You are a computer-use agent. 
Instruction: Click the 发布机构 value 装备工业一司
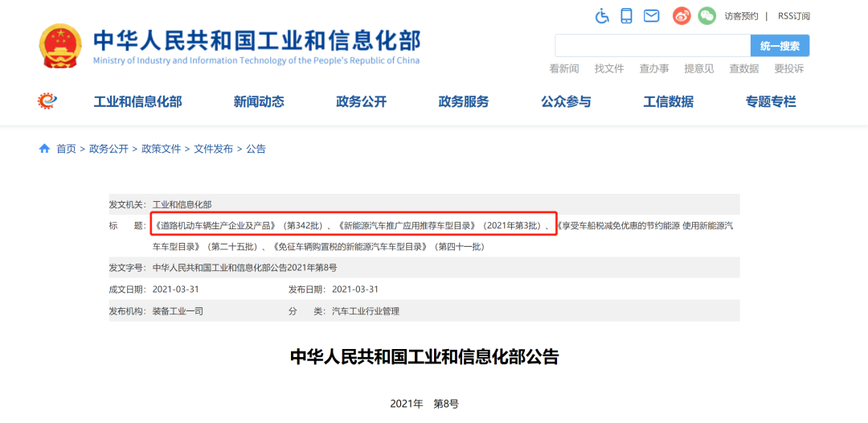178,311
